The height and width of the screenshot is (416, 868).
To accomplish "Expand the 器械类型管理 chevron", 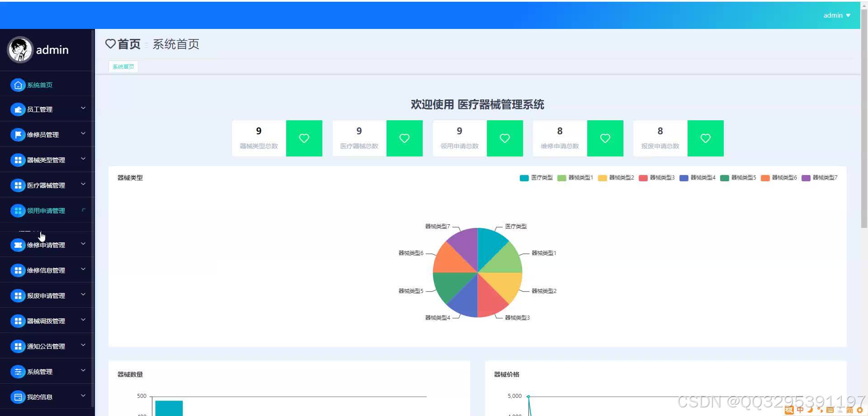I will click(x=83, y=159).
